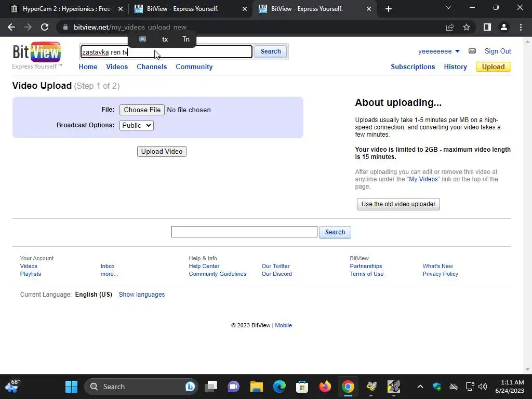This screenshot has height=399, width=532.
Task: Open the My Videos link
Action: (x=423, y=179)
